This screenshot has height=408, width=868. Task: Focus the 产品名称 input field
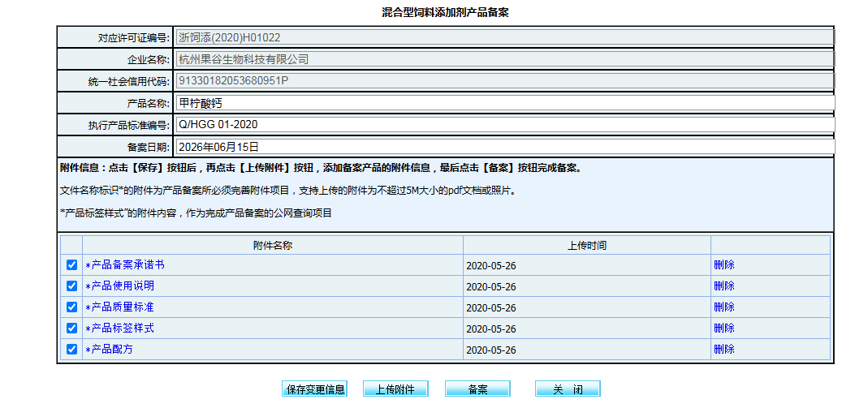tap(505, 103)
